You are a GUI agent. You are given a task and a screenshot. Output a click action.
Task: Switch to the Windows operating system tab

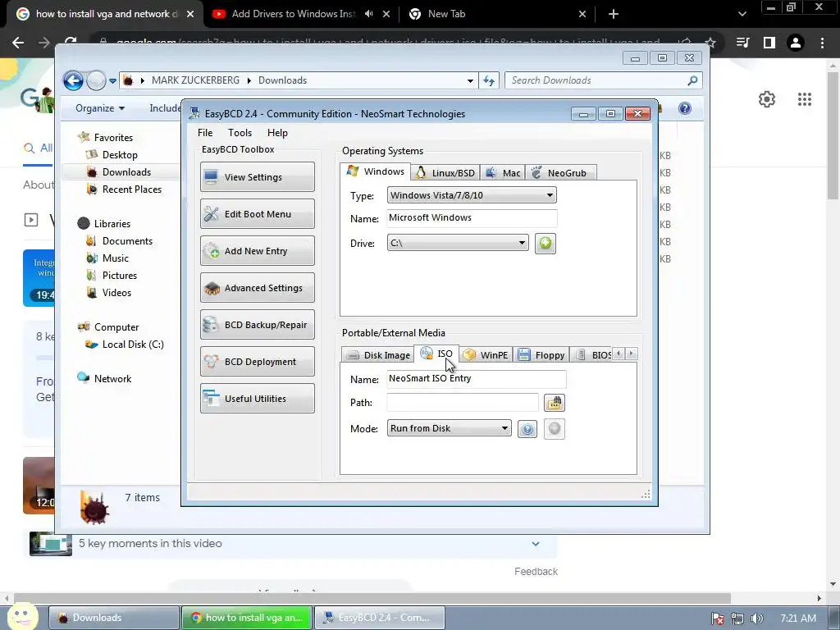click(x=376, y=171)
